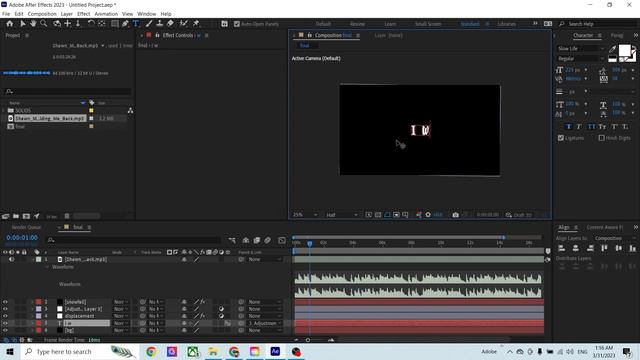Open the Graph Editor in timeline
The width and height of the screenshot is (640, 360).
coord(282,240)
